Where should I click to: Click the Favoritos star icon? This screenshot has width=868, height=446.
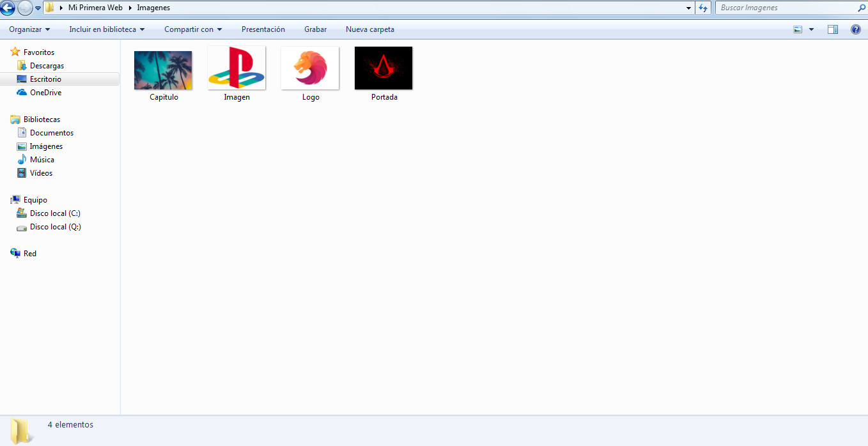[x=15, y=52]
